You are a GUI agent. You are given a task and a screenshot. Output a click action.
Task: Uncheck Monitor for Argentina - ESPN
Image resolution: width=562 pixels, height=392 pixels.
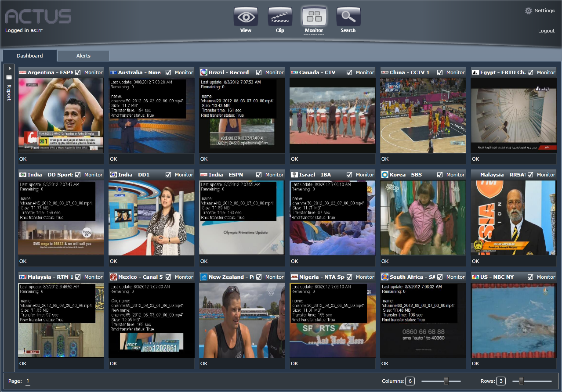click(78, 72)
